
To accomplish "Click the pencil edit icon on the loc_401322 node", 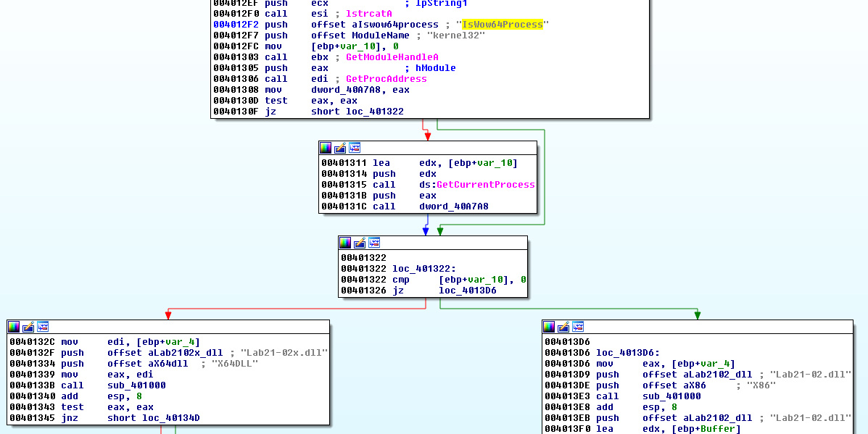I will point(360,243).
